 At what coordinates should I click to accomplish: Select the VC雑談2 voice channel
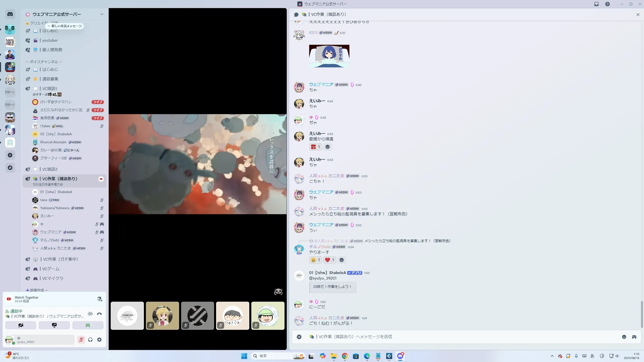pyautogui.click(x=50, y=169)
